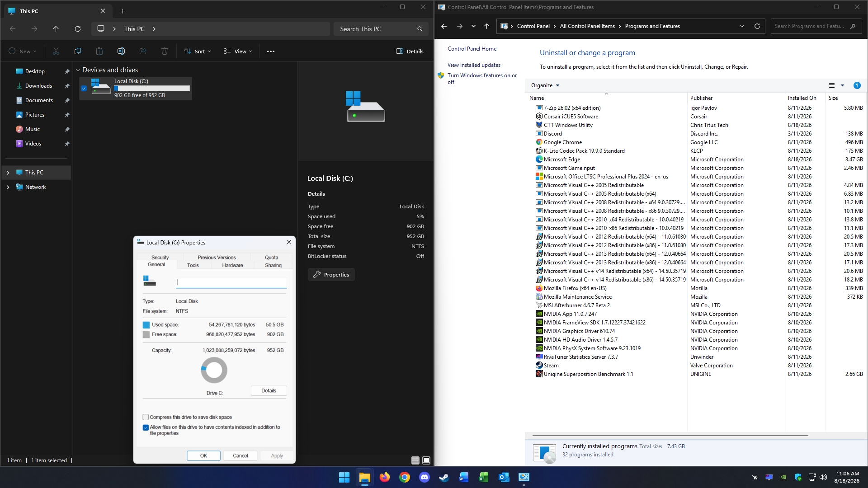The width and height of the screenshot is (868, 488).
Task: Sort programs by the Installed On column
Action: [x=805, y=98]
